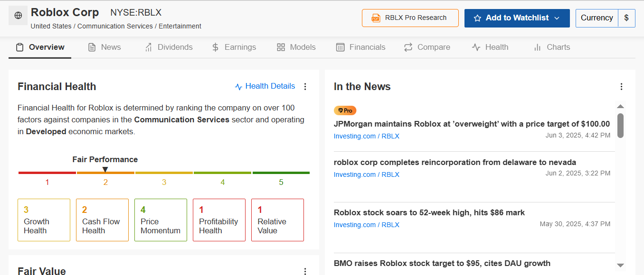Click the grid icon of Models tab

[281, 47]
